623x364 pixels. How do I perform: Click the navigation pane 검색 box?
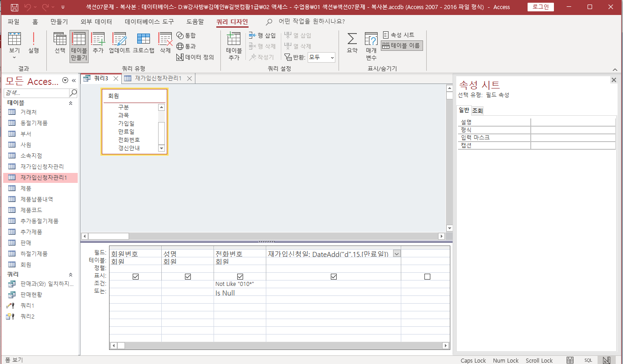pyautogui.click(x=36, y=93)
